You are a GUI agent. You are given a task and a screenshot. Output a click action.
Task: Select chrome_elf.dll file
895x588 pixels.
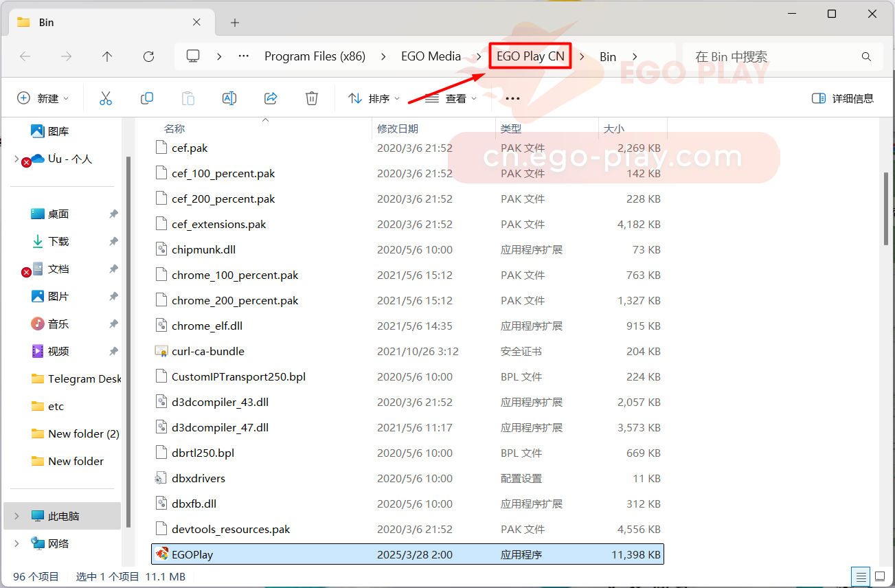coord(407,326)
